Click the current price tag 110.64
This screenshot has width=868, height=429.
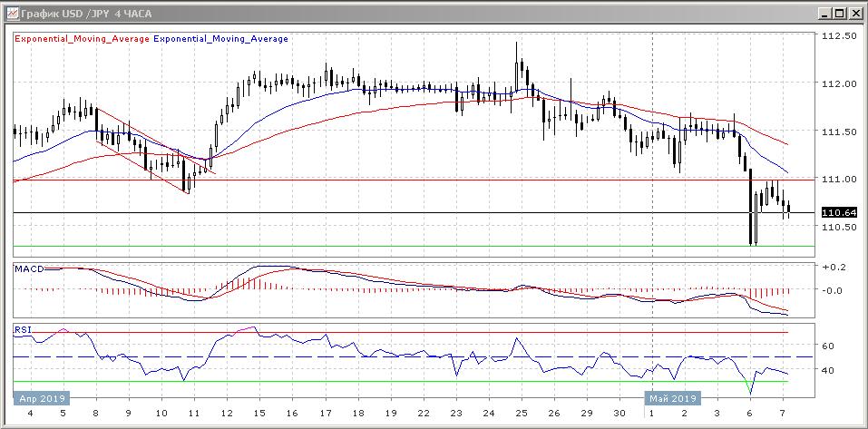[x=839, y=212]
